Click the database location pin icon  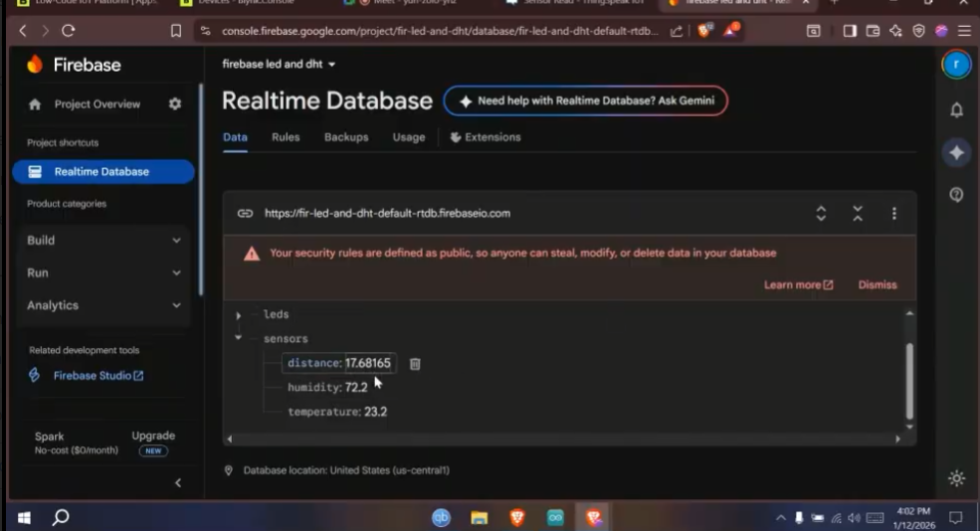point(229,470)
